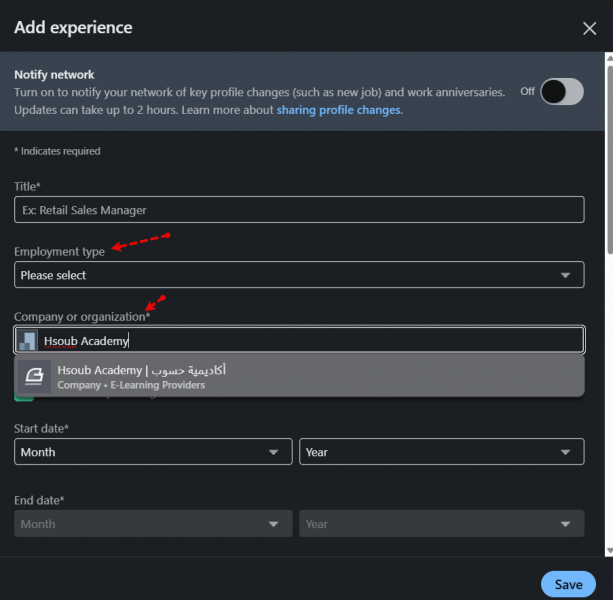Image resolution: width=613 pixels, height=600 pixels.
Task: Click the 'Off' toggle status text
Action: 527,91
